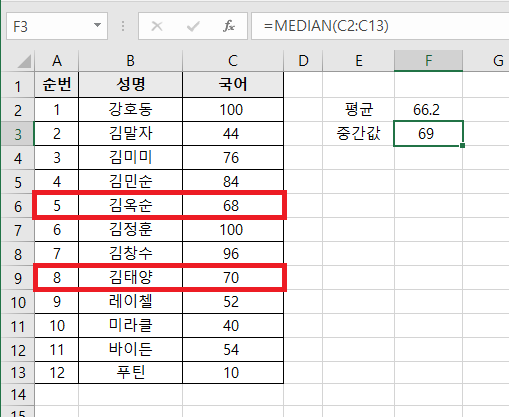Select column E header
The height and width of the screenshot is (417, 509).
(358, 61)
